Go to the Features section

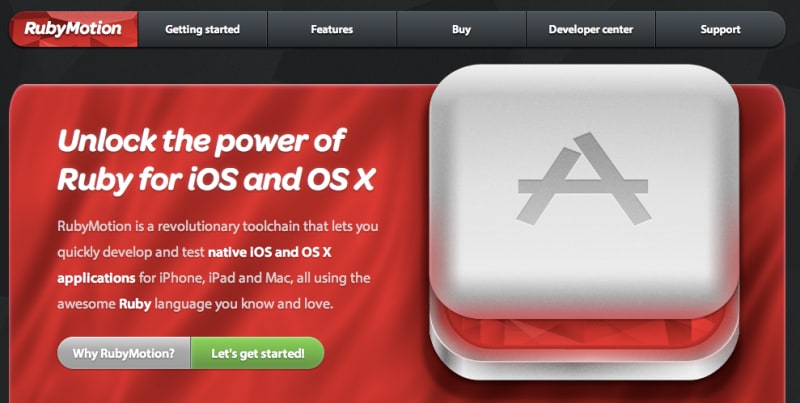[x=332, y=30]
